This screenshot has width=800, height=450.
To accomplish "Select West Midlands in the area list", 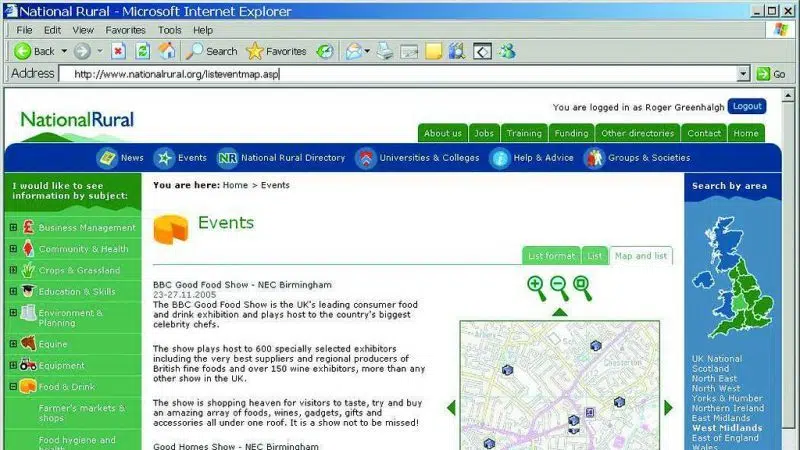I will (x=727, y=428).
